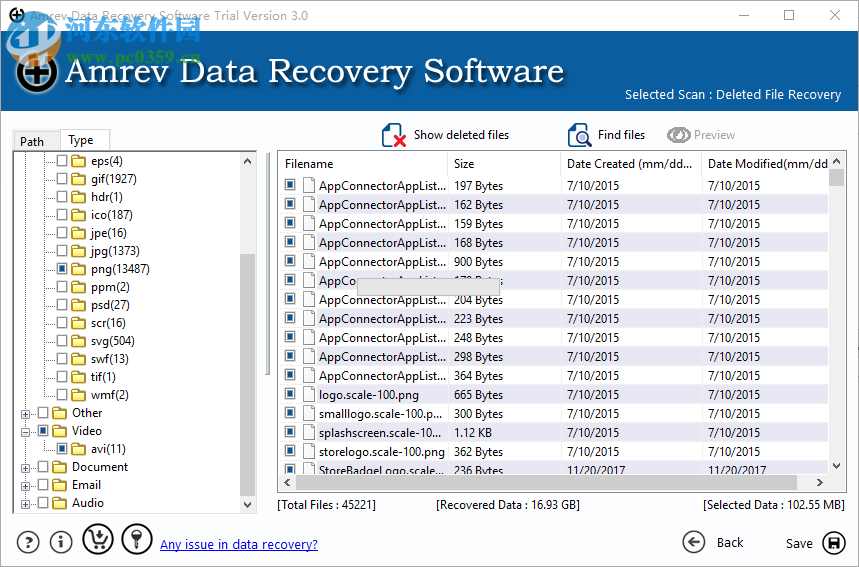
Task: Switch to the Path tab
Action: click(36, 141)
